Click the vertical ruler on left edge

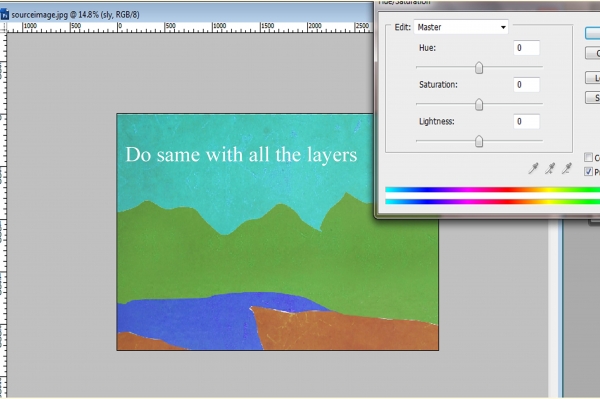[3, 214]
